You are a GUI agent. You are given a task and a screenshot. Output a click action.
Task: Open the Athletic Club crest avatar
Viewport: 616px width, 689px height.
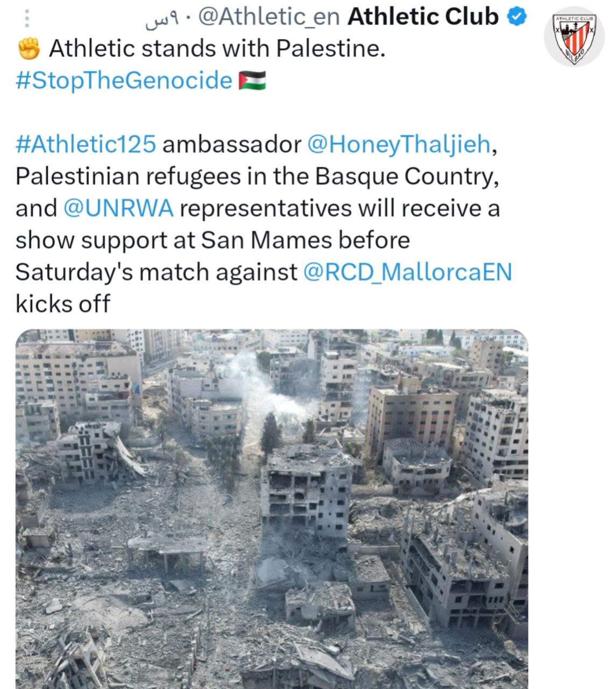click(x=575, y=38)
